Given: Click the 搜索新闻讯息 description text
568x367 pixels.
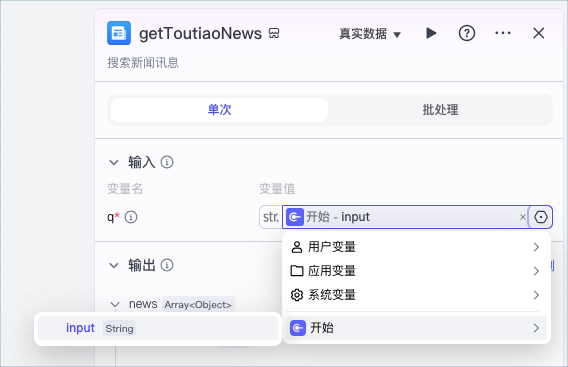Looking at the screenshot, I should tap(143, 63).
